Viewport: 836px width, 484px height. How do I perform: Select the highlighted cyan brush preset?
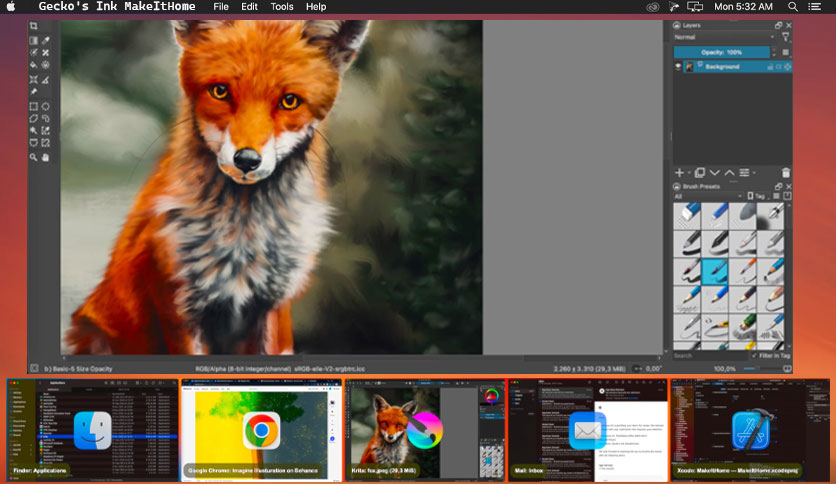coord(715,271)
